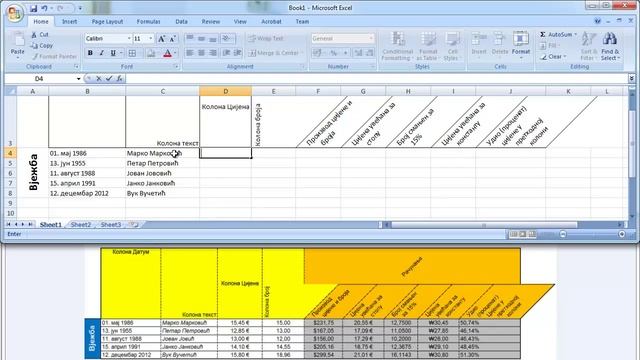Click the Delete cells icon
The height and width of the screenshot is (360, 640).
click(499, 39)
